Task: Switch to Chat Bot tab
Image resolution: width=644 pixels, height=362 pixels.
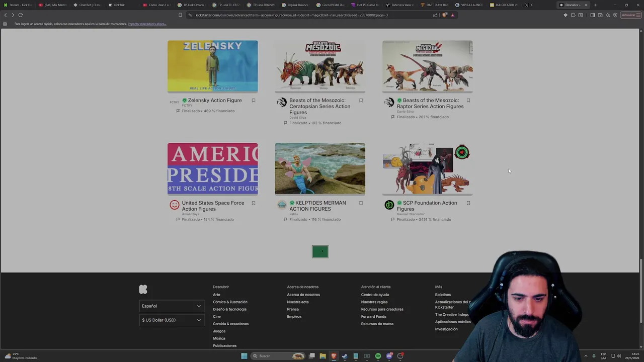Action: 87,5
